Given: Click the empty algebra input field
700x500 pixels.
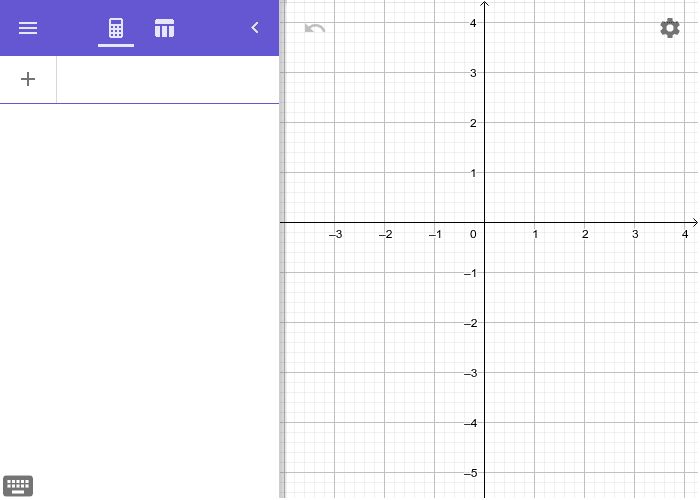Looking at the screenshot, I should click(x=168, y=79).
